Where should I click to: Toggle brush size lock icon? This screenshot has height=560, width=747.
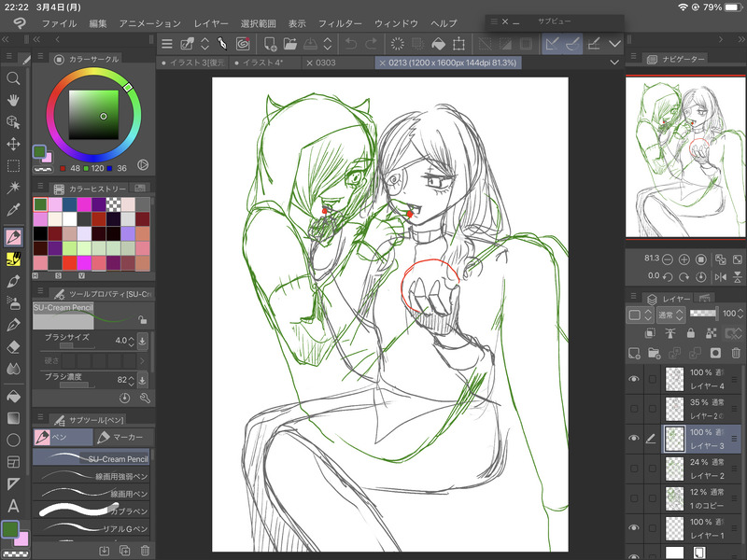coord(142,319)
